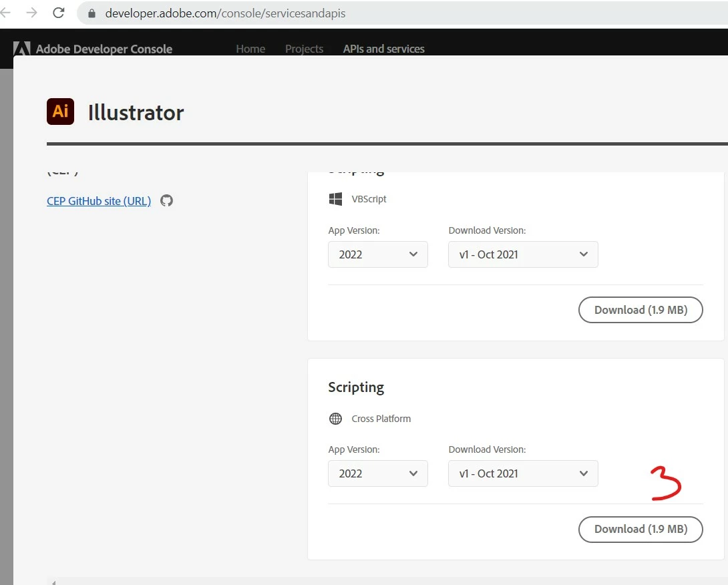Click the Scripting card heading

pos(356,387)
